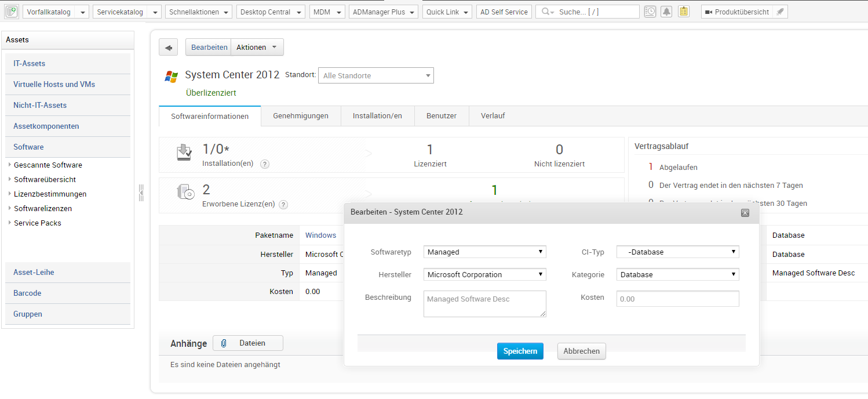This screenshot has height=399, width=868.
Task: Click the rocket icon next to Produktübersicht
Action: 780,12
